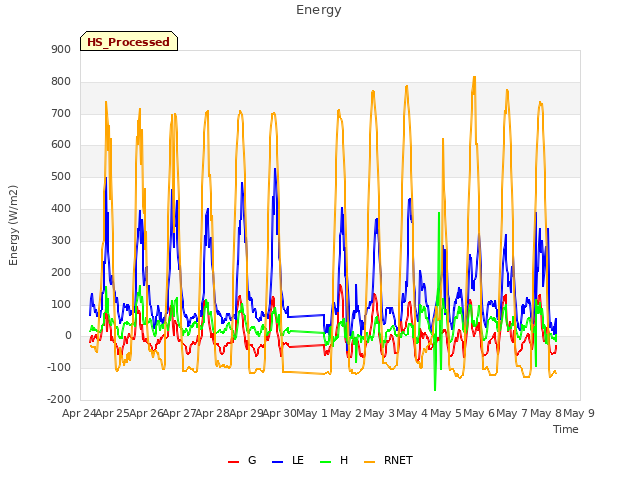The height and width of the screenshot is (480, 640).
Task: Click the green H legend color marker
Action: pyautogui.click(x=325, y=462)
